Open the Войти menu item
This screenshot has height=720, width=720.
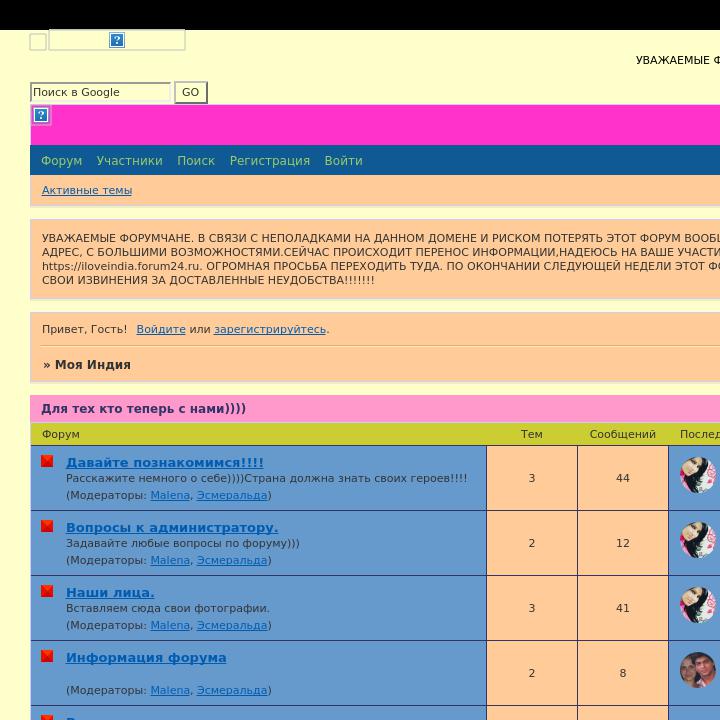pos(343,161)
